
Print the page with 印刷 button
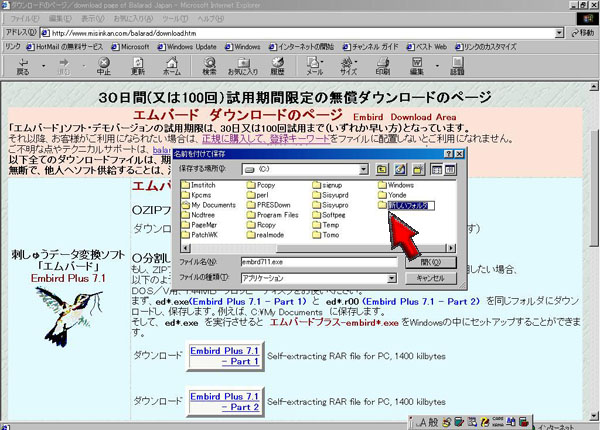tap(383, 66)
